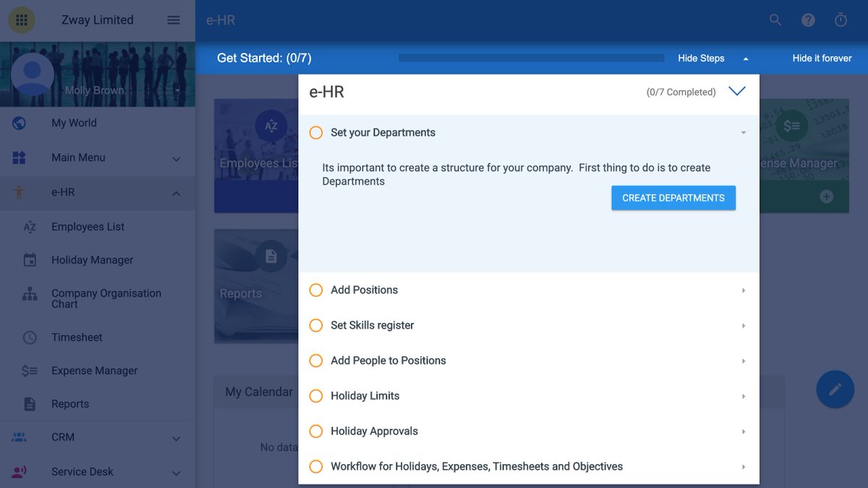Expand the Service Desk sidebar chevron
Viewport: 868px width, 488px height.
coord(176,473)
